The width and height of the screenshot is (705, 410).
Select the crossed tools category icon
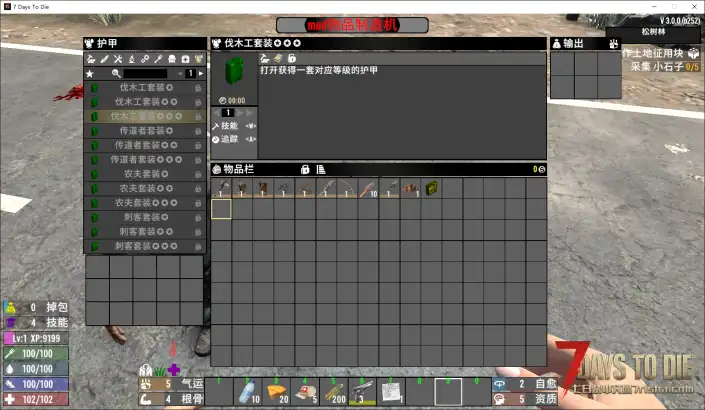(x=118, y=59)
